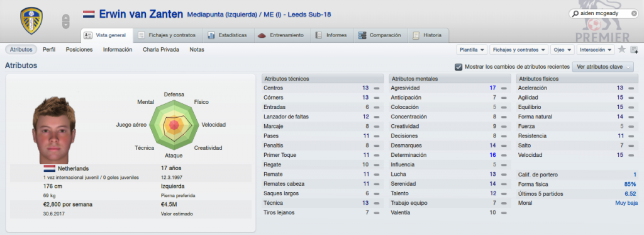Expand the Interacción dropdown
Screen dimensions: 644x235
[595, 50]
